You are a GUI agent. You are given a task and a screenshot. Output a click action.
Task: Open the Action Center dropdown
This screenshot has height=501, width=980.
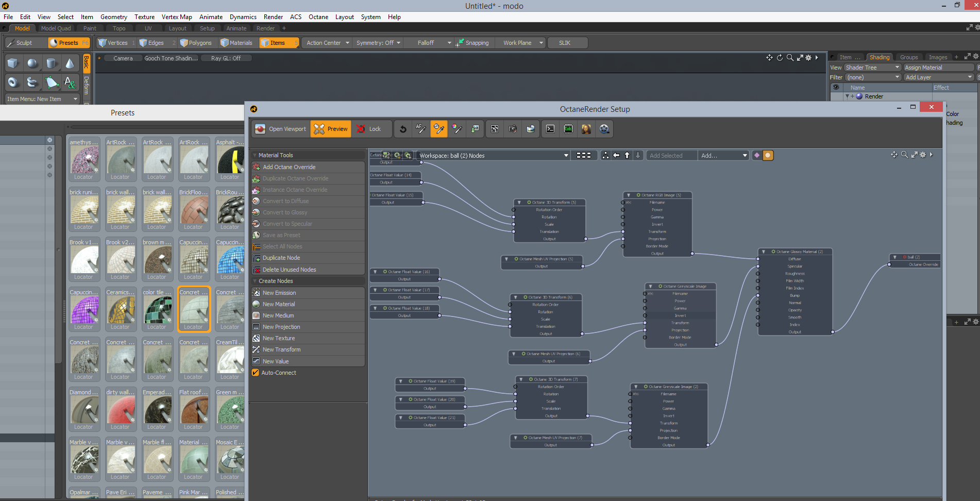[328, 43]
